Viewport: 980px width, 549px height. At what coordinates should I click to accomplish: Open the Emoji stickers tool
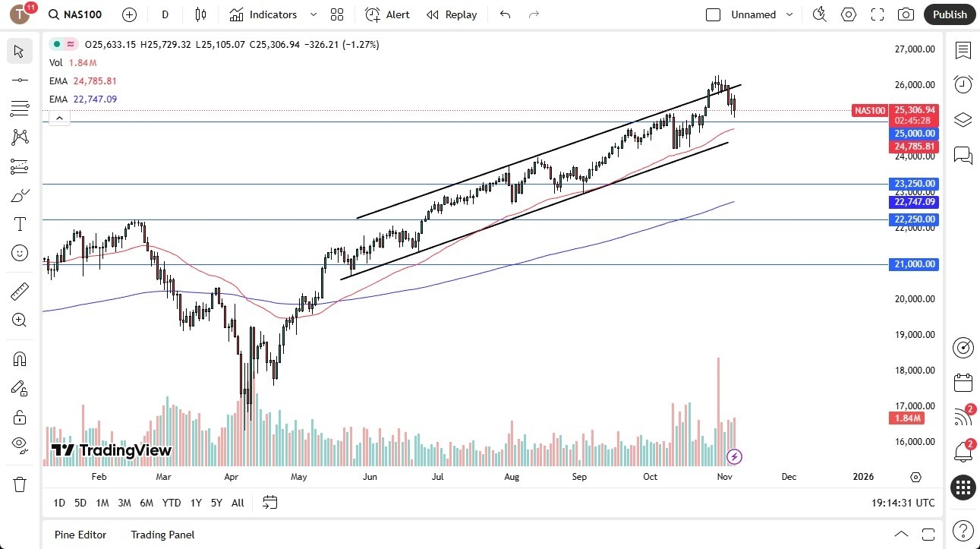coord(20,252)
